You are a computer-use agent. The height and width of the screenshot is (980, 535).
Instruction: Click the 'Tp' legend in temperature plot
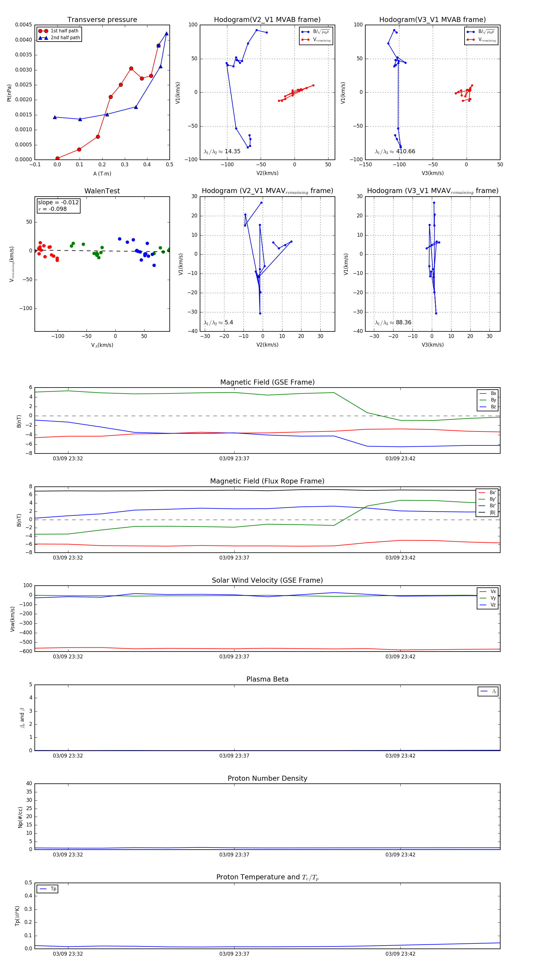pos(48,889)
